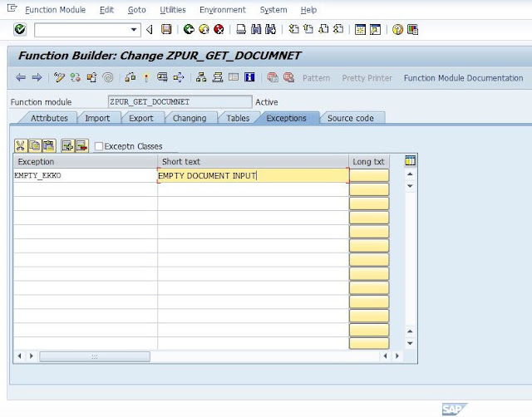The width and height of the screenshot is (532, 417).
Task: Click the Customize Local Layout icon
Action: (x=412, y=30)
